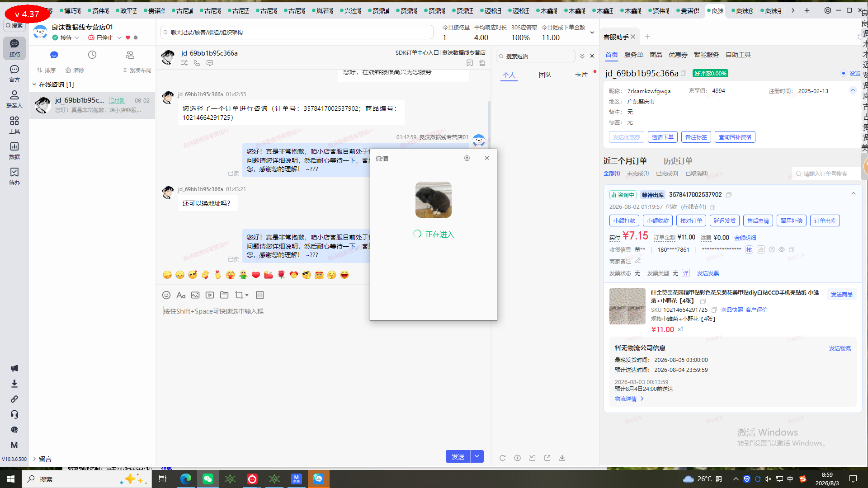The image size is (868, 488).
Task: Collapse the customer info card
Action: [x=853, y=90]
